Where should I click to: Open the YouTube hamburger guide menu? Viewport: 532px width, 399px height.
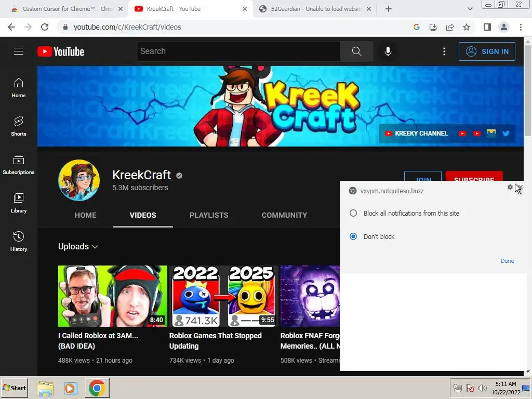[x=19, y=51]
